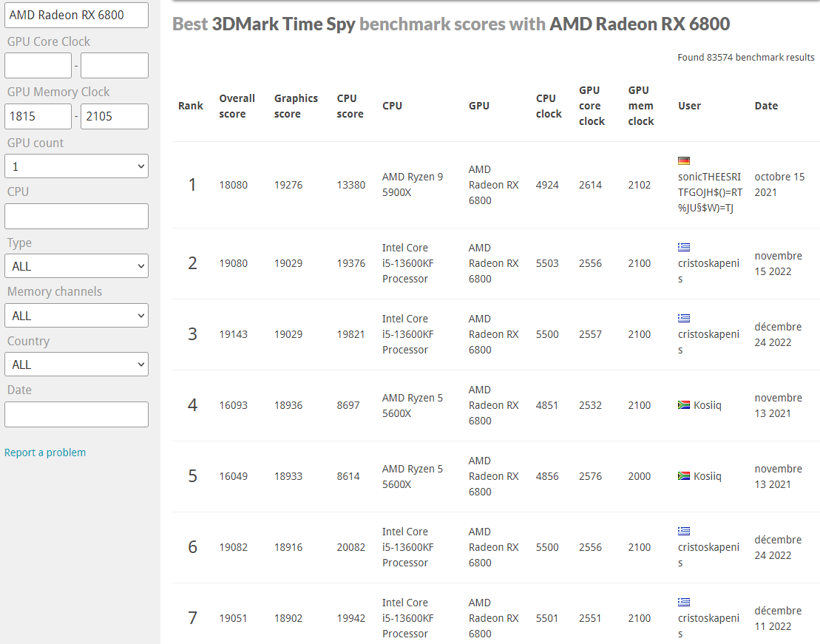Click the Overall score column header
Image resolution: width=820 pixels, height=644 pixels.
pyautogui.click(x=237, y=106)
